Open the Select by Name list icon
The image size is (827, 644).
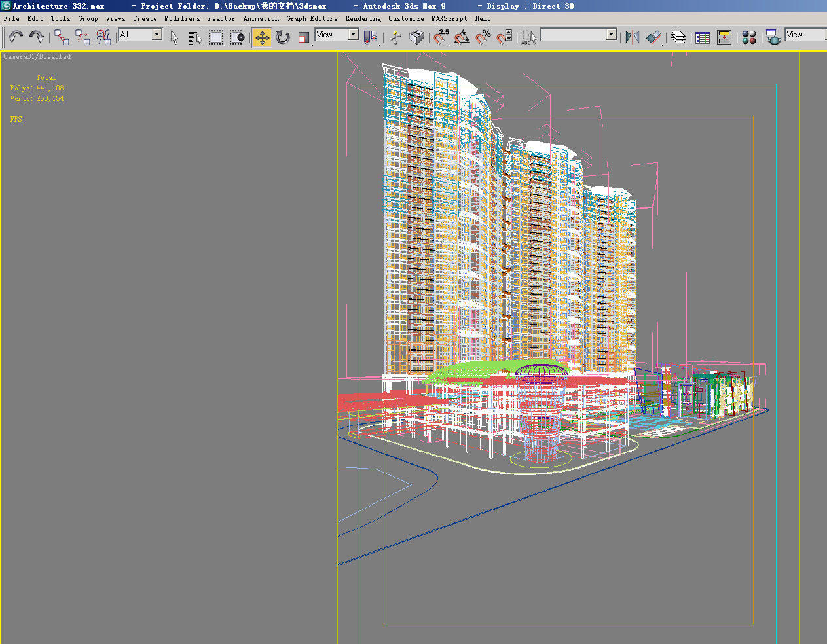(x=194, y=37)
